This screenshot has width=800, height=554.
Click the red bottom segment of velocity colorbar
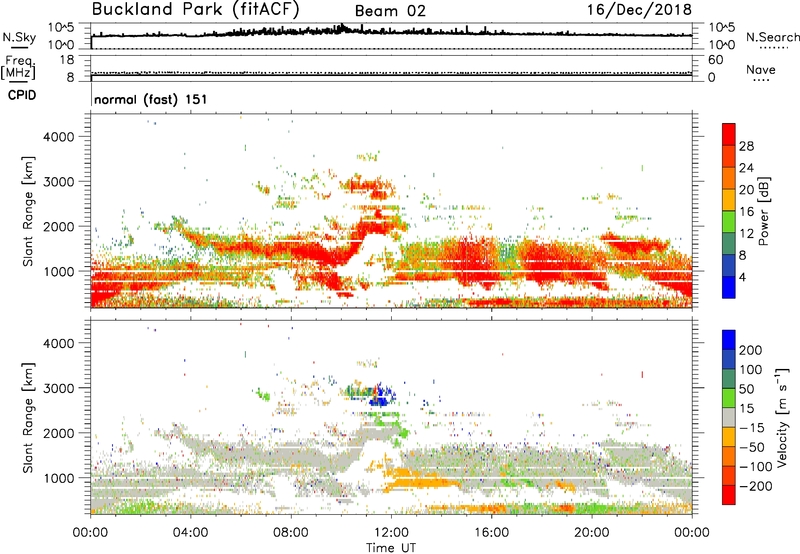point(729,495)
